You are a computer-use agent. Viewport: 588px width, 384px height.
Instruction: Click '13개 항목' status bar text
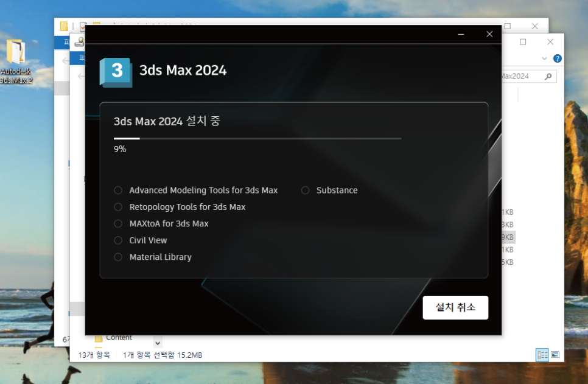pos(94,355)
